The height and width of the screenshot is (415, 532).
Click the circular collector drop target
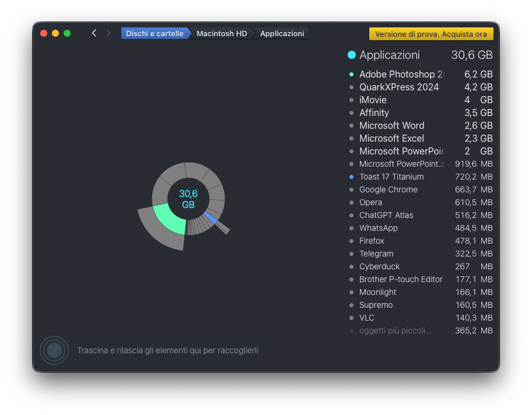[x=54, y=350]
